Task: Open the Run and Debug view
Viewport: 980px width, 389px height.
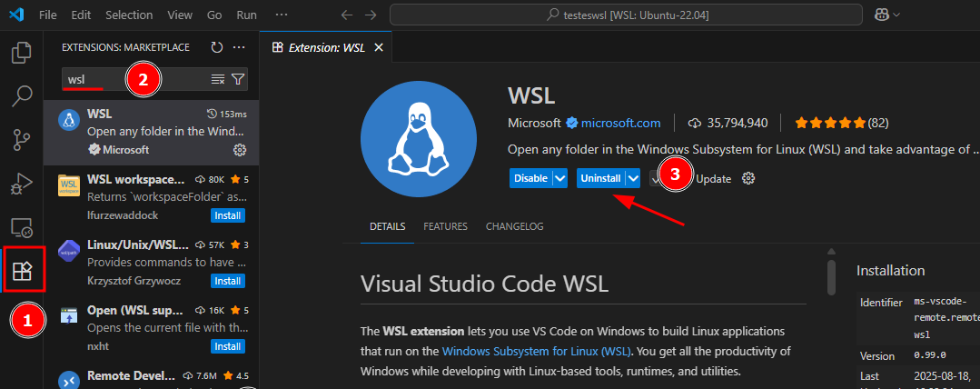Action: click(x=21, y=184)
